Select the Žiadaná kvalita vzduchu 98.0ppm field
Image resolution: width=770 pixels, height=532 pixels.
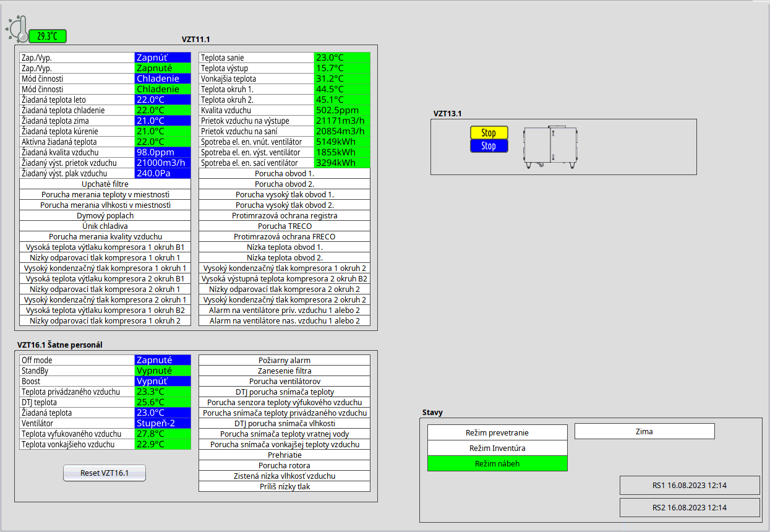(x=163, y=152)
